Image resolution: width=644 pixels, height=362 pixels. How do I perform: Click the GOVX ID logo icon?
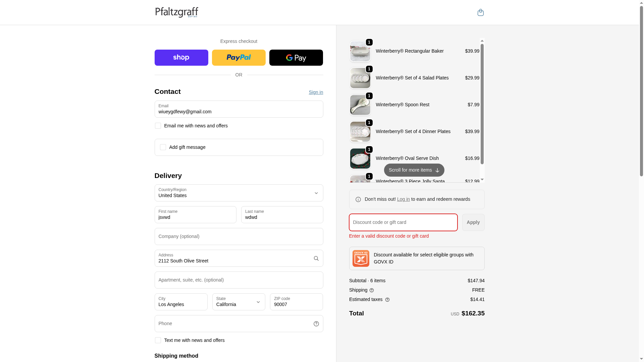(361, 258)
